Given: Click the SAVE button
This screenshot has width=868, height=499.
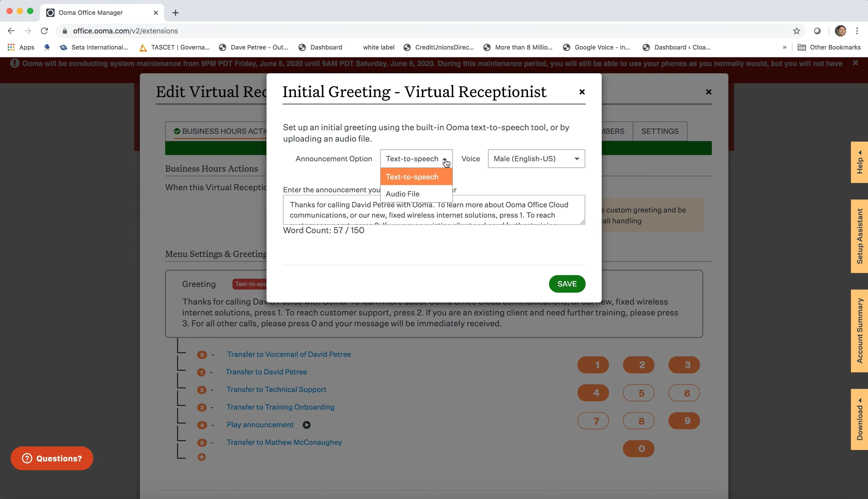Looking at the screenshot, I should coord(567,283).
